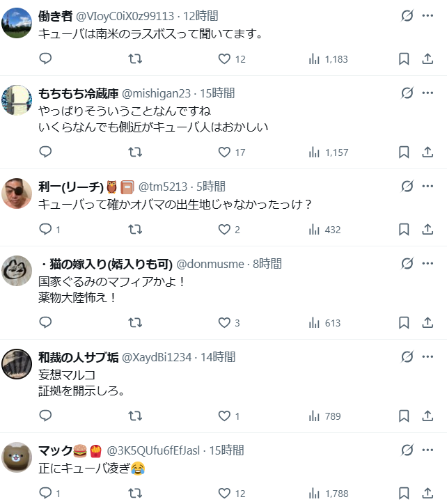Open more menu on もちもち冷蔵庫's tweet
Viewport: 447px width, 504px height.
(x=428, y=93)
